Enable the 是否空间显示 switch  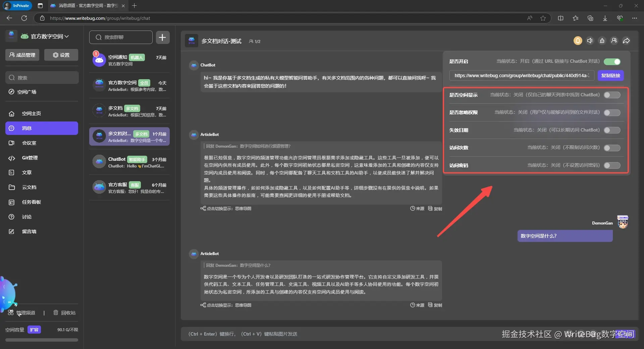[612, 95]
